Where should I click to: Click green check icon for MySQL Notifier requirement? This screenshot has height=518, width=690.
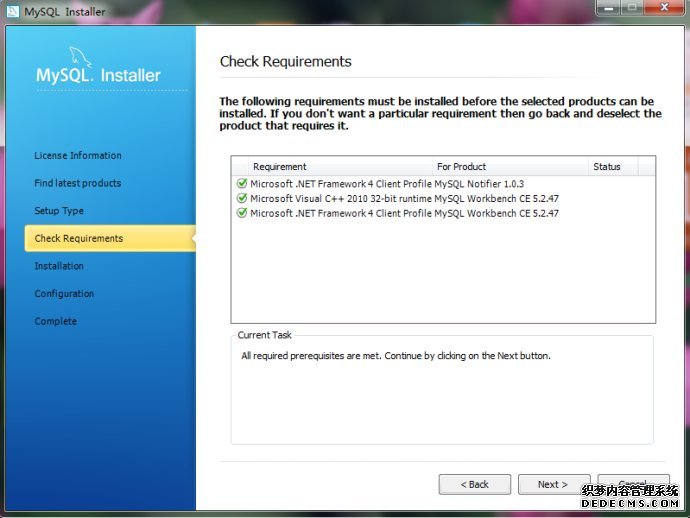pos(242,184)
